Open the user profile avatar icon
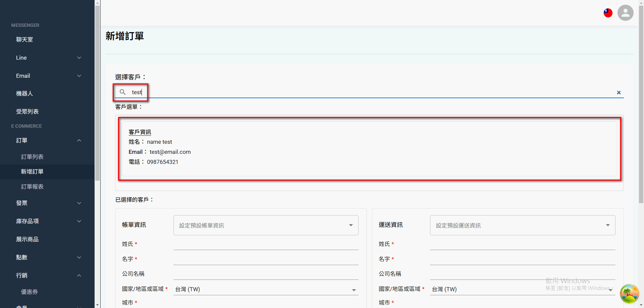Viewport: 644px width, 308px height. click(625, 13)
